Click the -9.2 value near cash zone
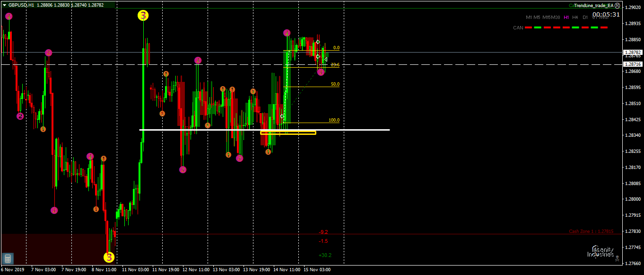Screen dimensions: 644x275 click(x=323, y=232)
